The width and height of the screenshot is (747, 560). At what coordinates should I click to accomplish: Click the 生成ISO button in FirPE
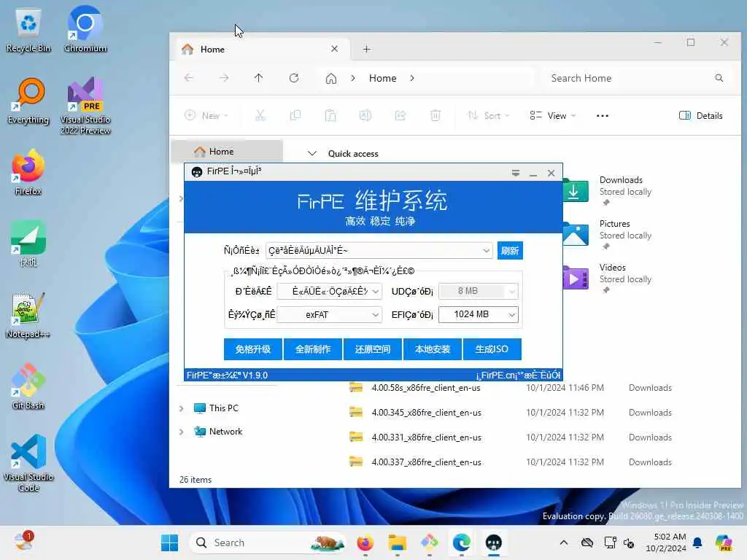[492, 349]
